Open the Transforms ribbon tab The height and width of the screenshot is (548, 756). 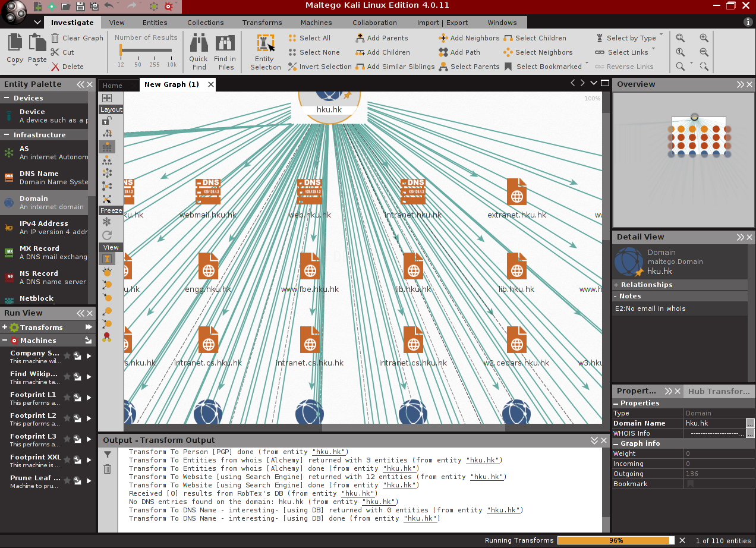(262, 23)
